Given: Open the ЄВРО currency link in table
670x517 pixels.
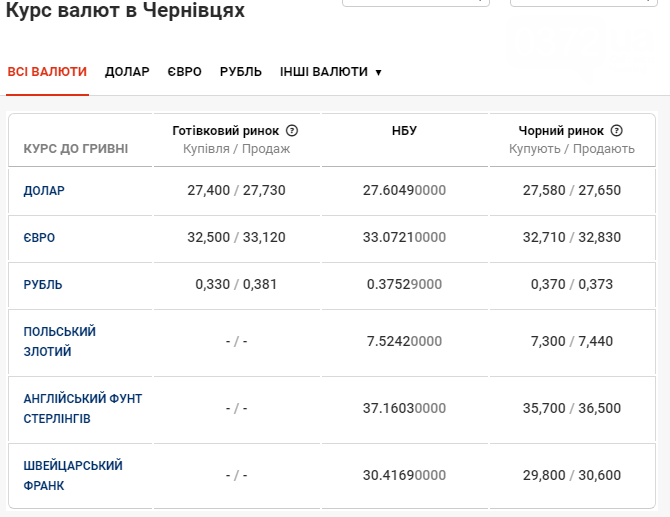Looking at the screenshot, I should [39, 238].
